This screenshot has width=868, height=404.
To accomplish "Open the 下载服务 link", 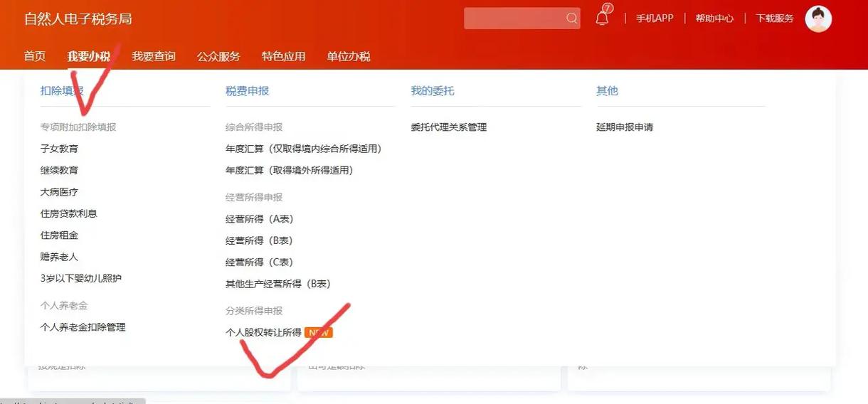I will [775, 18].
